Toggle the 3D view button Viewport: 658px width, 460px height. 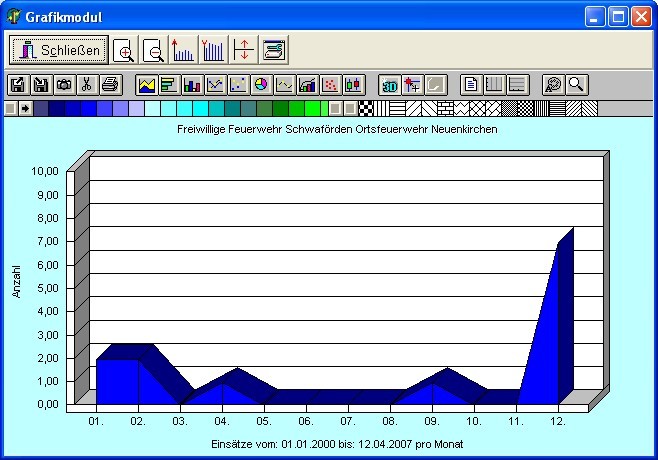point(389,85)
